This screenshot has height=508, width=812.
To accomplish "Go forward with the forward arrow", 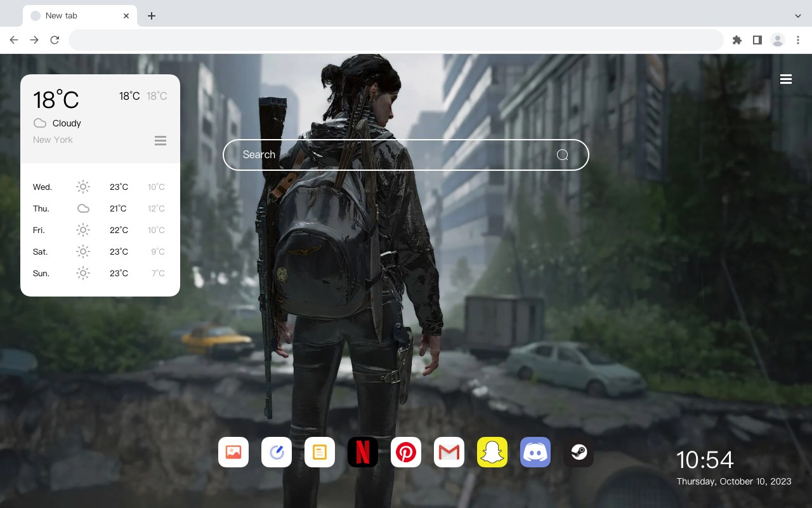I will point(34,40).
